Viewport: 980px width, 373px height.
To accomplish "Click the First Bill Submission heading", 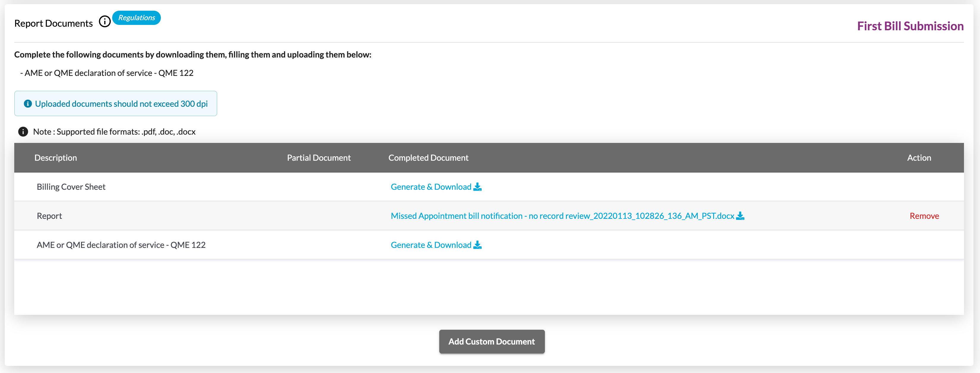I will tap(910, 26).
